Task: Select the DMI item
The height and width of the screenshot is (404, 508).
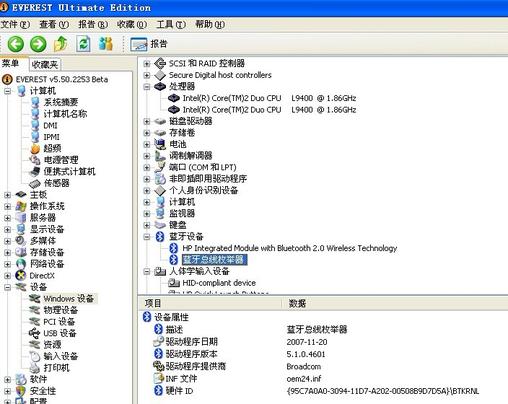Action: [50, 126]
